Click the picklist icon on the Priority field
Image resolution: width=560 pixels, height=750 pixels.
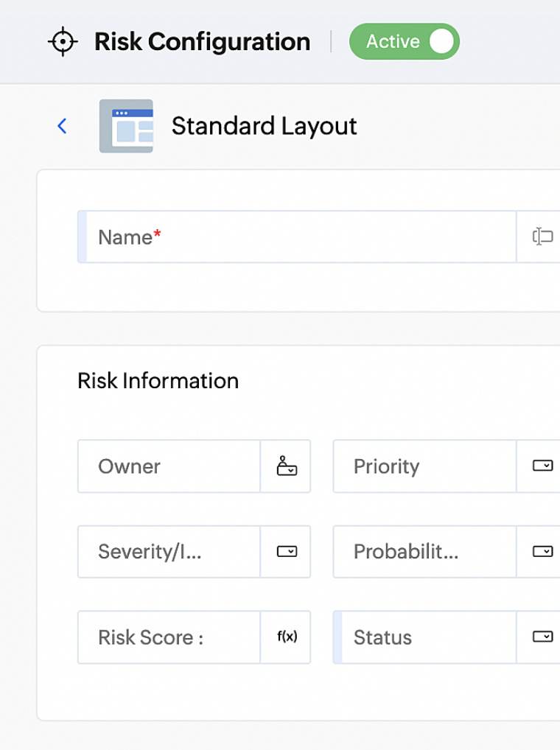543,466
